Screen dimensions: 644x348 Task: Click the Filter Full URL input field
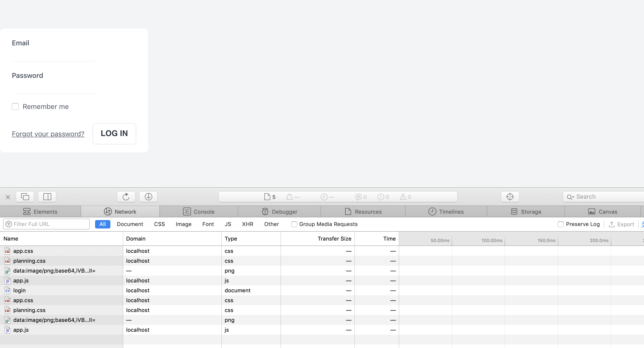click(x=46, y=224)
